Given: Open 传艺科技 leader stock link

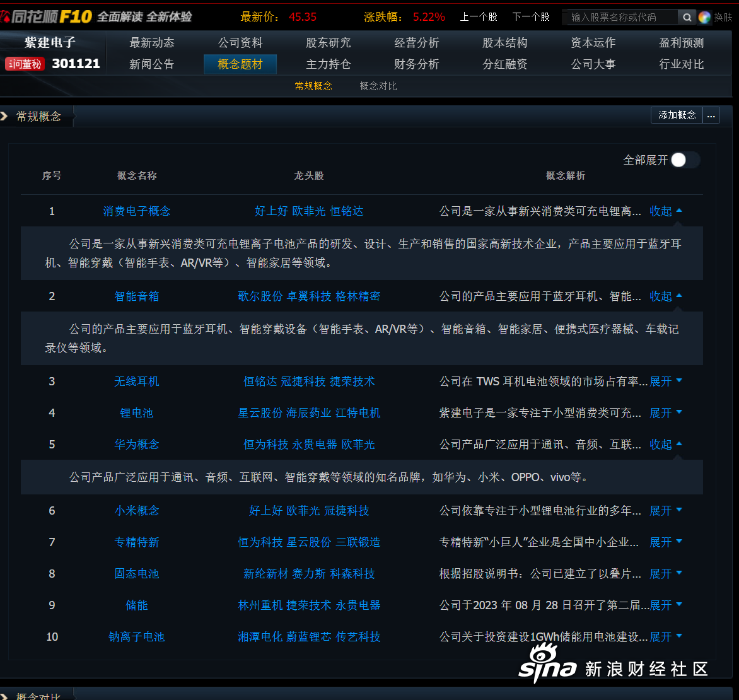Looking at the screenshot, I should [358, 636].
